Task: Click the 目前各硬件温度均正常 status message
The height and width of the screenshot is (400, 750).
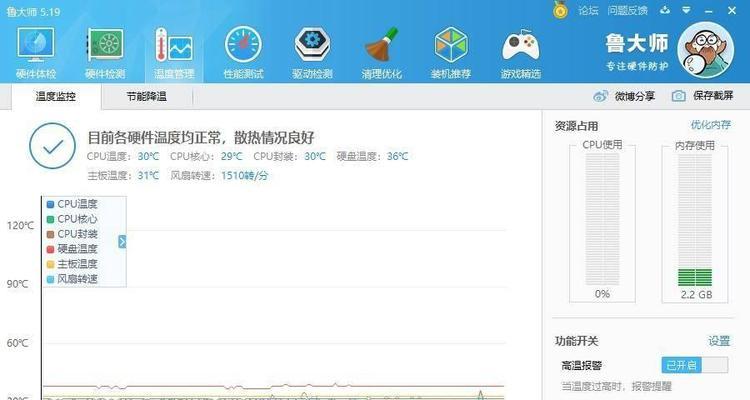Action: pyautogui.click(x=201, y=138)
